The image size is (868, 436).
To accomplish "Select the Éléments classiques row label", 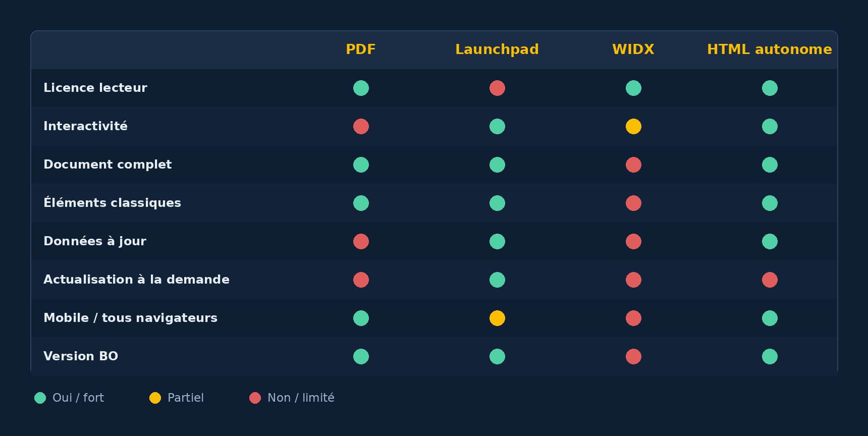I will [112, 202].
